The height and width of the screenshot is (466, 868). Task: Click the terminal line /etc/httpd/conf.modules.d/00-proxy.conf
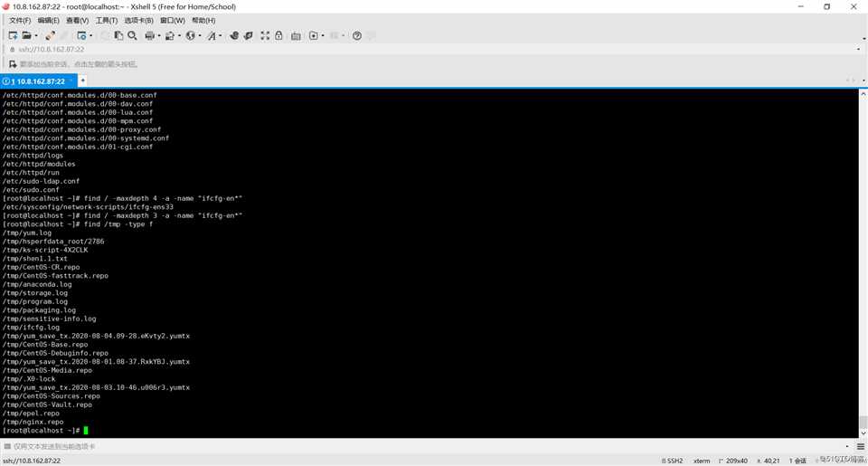point(82,129)
